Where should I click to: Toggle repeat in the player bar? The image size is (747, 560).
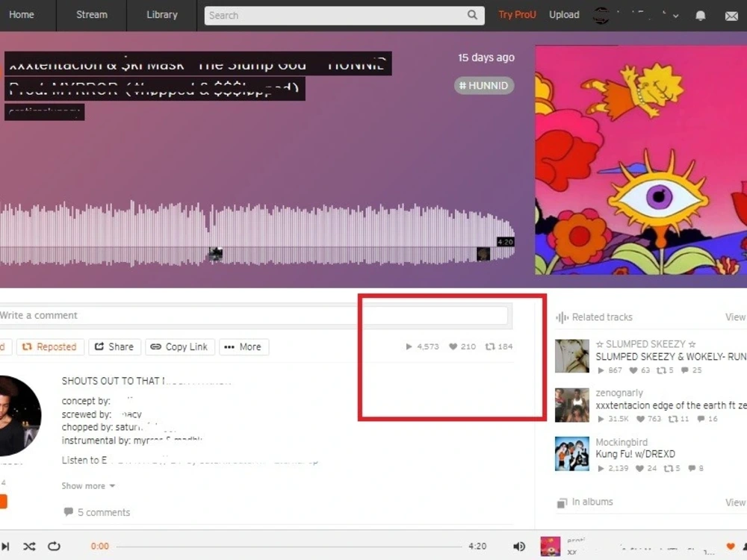tap(54, 547)
